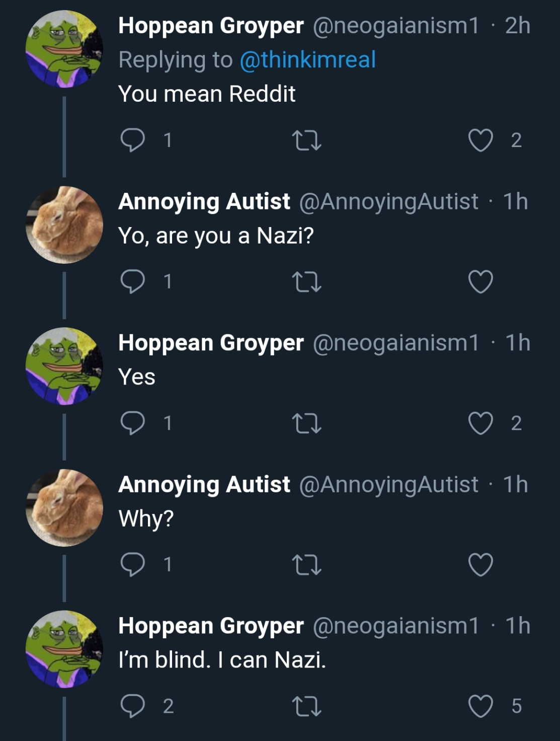Like the "Why?" tweet
The width and height of the screenshot is (560, 741).
point(481,564)
